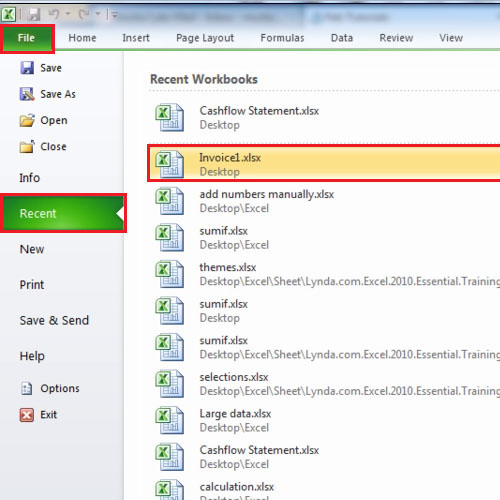
Task: Open the File tab
Action: coord(27,38)
